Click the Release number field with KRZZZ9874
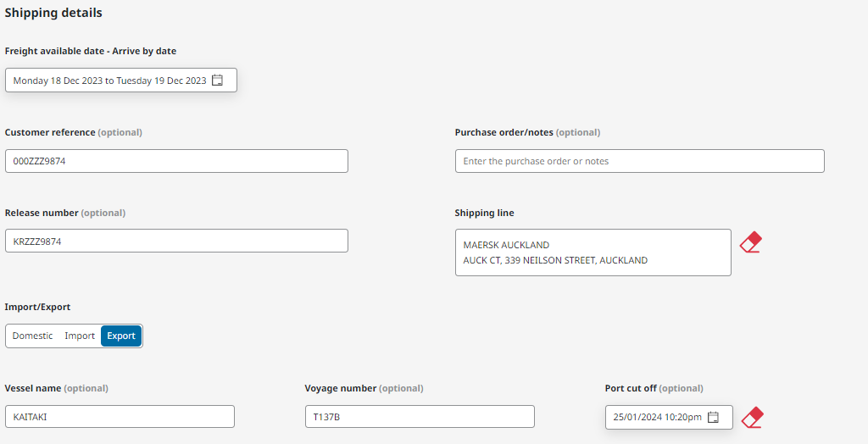868x444 pixels. (x=176, y=241)
